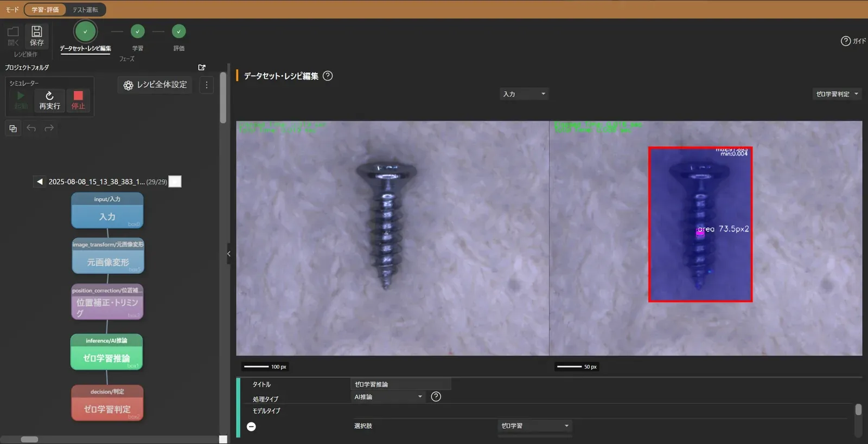Click the 再実行 rerun icon
Image resolution: width=868 pixels, height=444 pixels.
point(49,100)
